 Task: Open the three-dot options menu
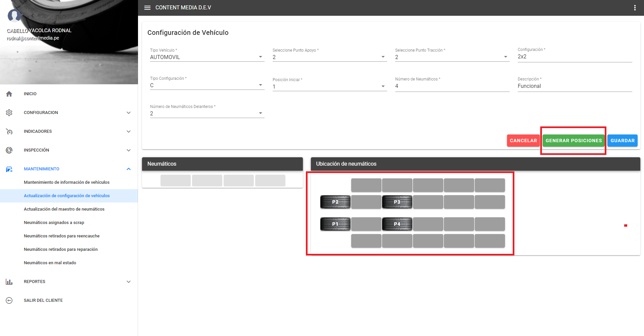click(x=635, y=8)
